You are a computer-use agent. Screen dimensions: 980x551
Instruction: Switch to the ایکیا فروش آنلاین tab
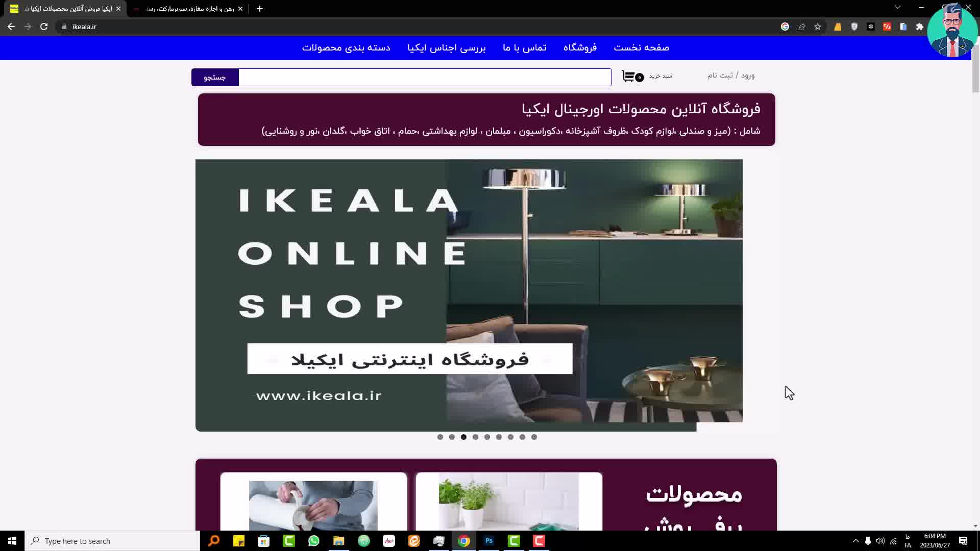click(x=65, y=9)
